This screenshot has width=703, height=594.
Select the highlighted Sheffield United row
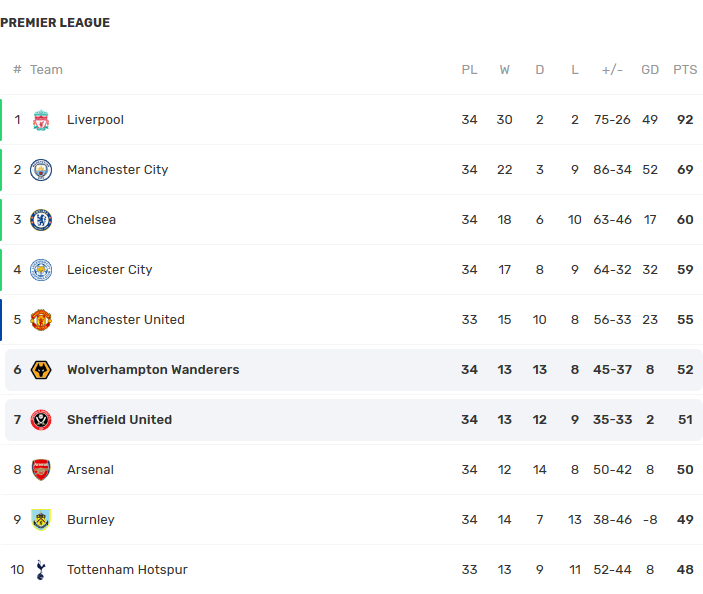tap(354, 420)
